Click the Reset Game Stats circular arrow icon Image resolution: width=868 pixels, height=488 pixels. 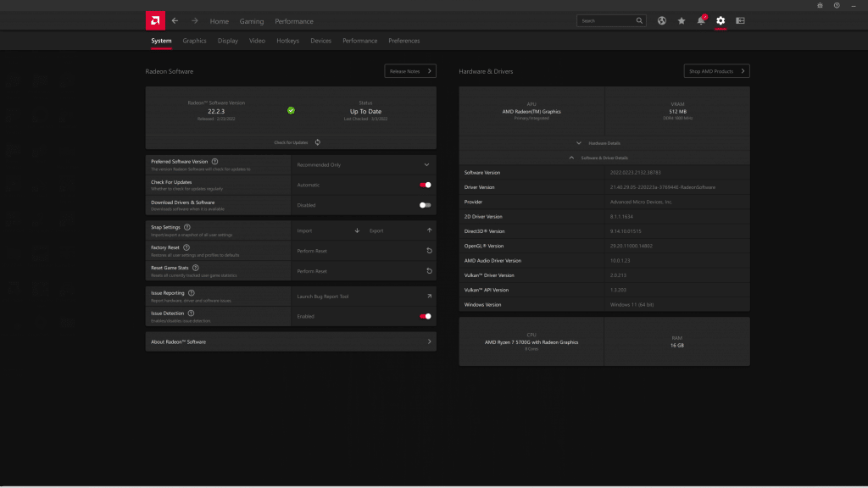tap(429, 271)
